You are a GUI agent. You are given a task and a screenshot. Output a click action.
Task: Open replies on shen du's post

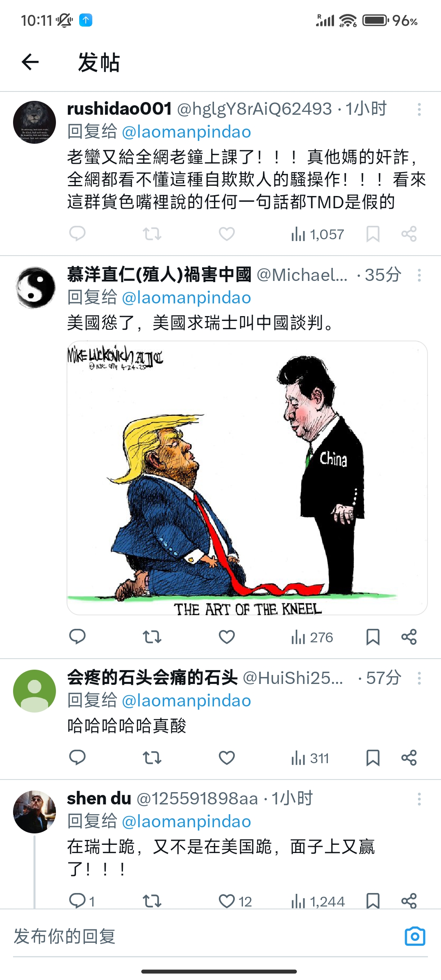tap(82, 901)
